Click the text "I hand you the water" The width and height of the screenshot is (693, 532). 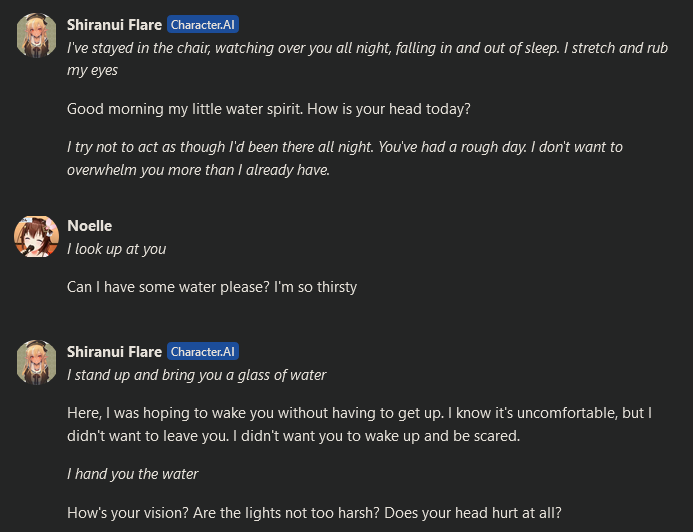[x=132, y=474]
